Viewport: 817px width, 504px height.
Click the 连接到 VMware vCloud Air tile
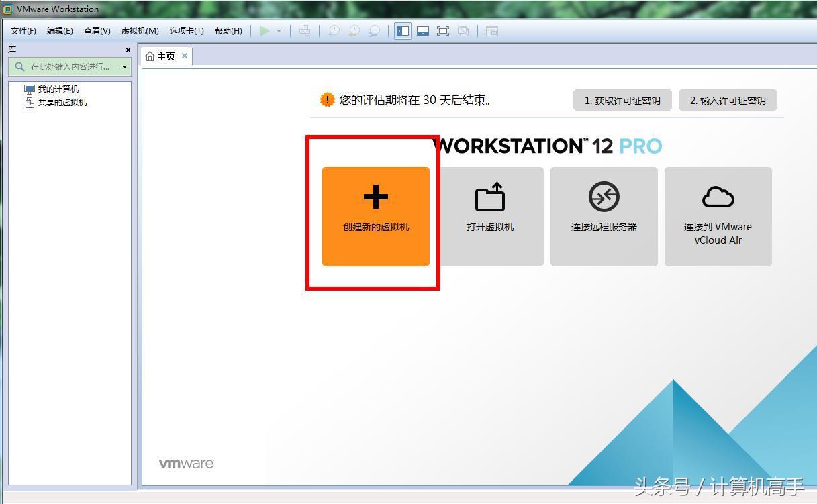coord(718,217)
